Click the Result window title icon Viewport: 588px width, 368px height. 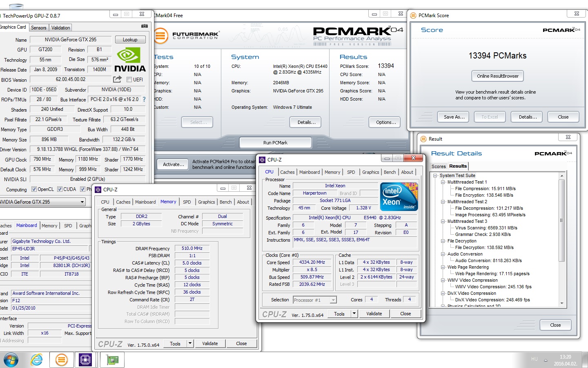[424, 139]
